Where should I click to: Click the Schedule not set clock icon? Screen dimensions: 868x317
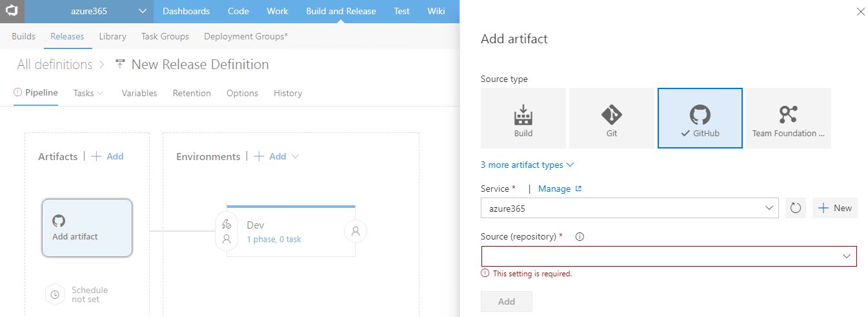(x=56, y=295)
